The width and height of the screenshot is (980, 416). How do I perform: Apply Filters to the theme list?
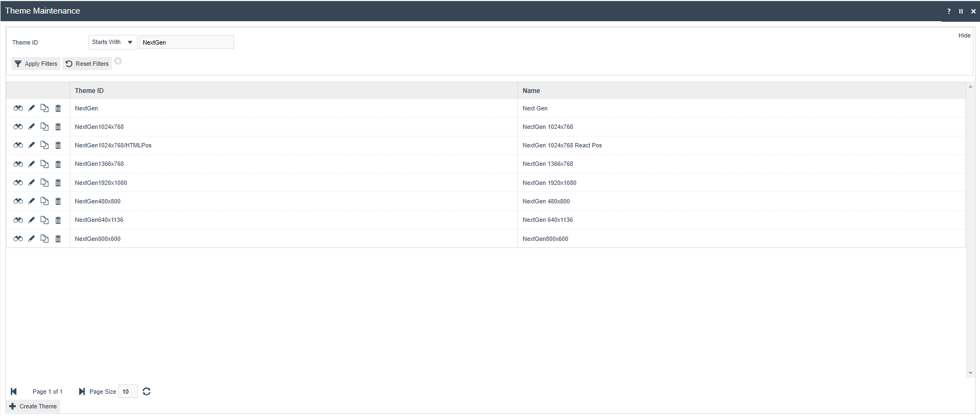36,64
